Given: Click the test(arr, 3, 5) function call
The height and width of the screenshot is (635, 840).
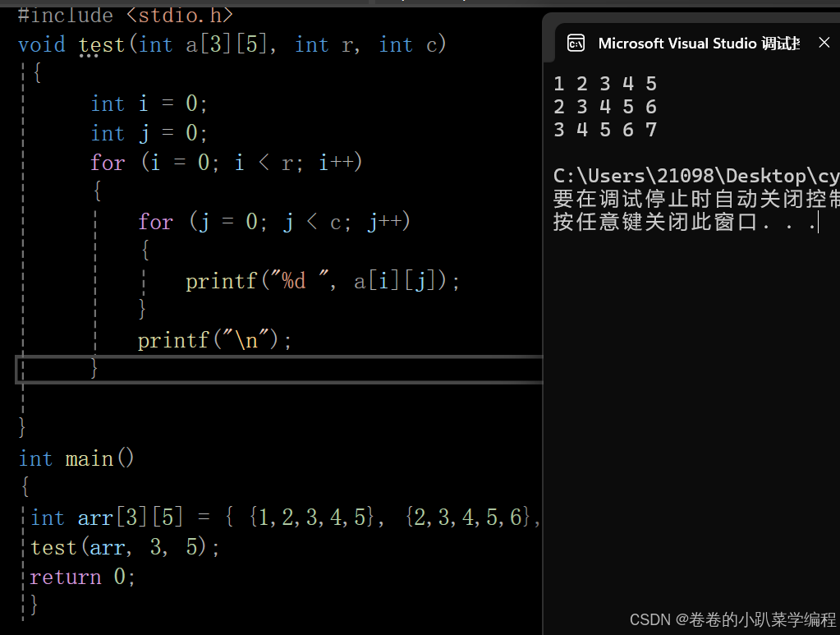Looking at the screenshot, I should pyautogui.click(x=123, y=546).
